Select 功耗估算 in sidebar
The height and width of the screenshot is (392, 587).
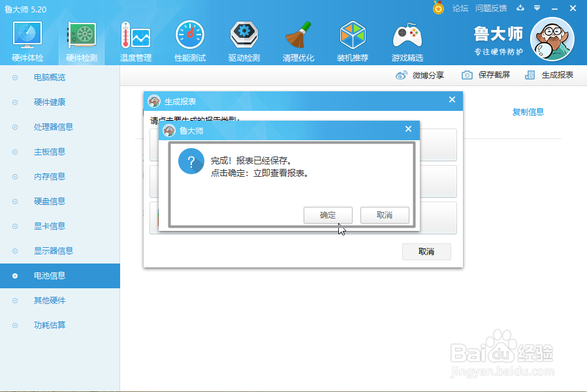pyautogui.click(x=60, y=325)
